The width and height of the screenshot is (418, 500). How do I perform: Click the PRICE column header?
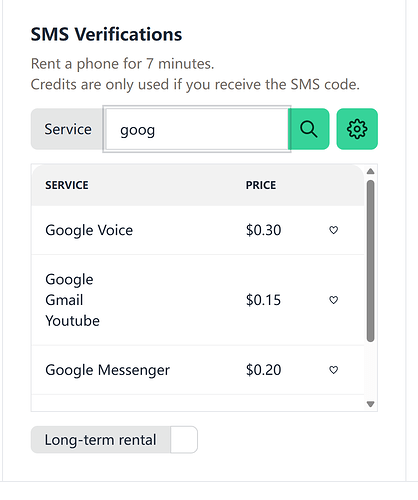pyautogui.click(x=261, y=185)
